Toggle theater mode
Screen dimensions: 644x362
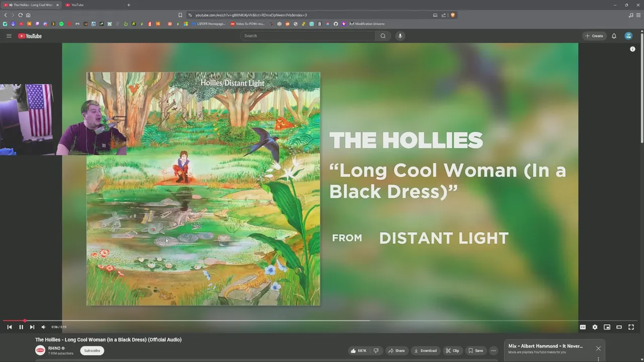619,327
